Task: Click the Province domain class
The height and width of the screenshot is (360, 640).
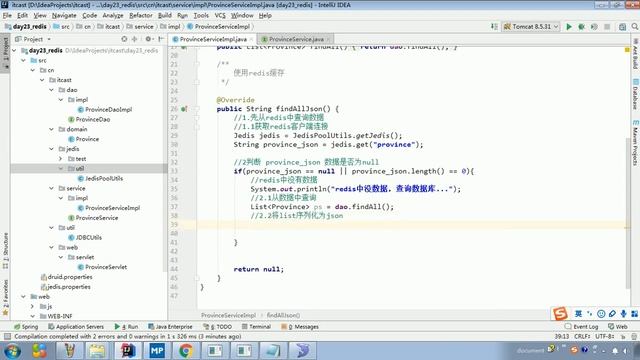Action: (x=83, y=139)
